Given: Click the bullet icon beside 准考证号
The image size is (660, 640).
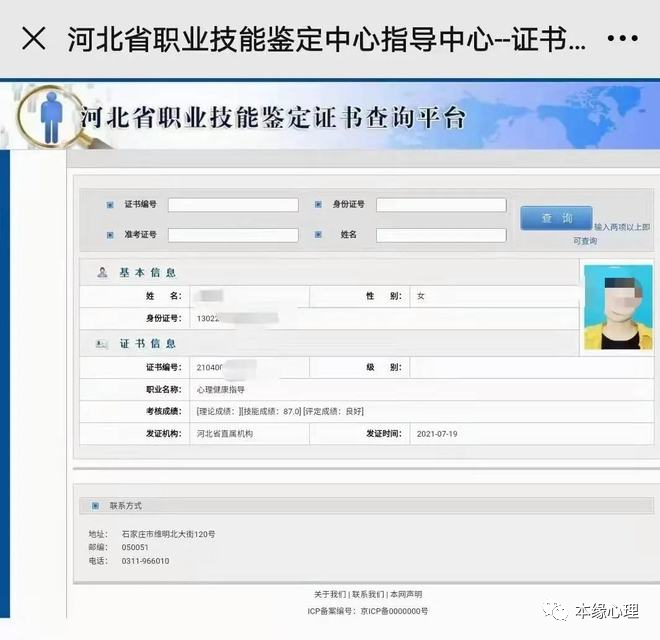Looking at the screenshot, I should (x=110, y=235).
